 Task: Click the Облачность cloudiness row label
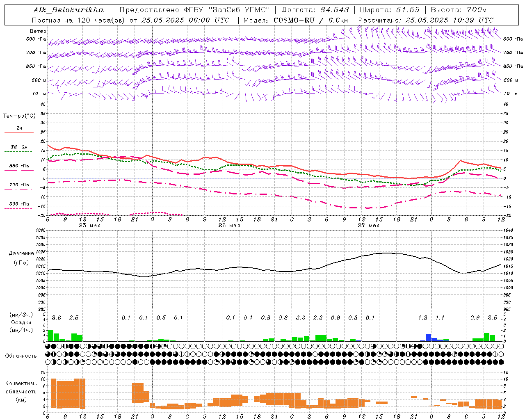(x=21, y=356)
